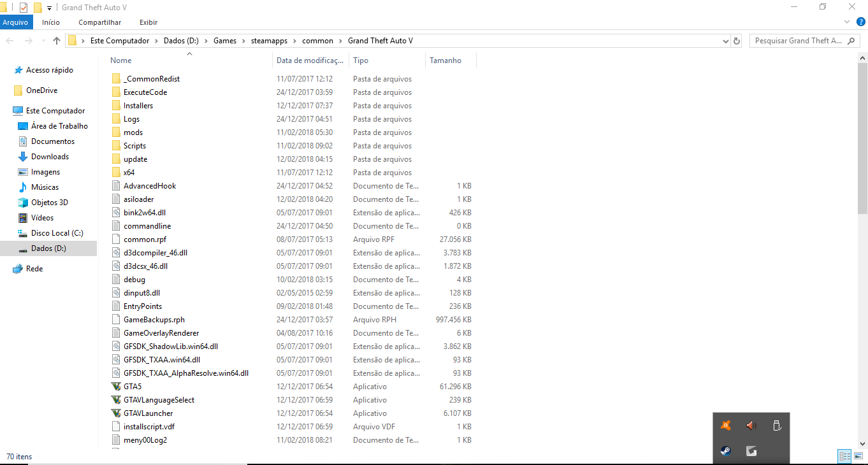868x465 pixels.
Task: Click the Back navigation arrow
Action: (10, 41)
